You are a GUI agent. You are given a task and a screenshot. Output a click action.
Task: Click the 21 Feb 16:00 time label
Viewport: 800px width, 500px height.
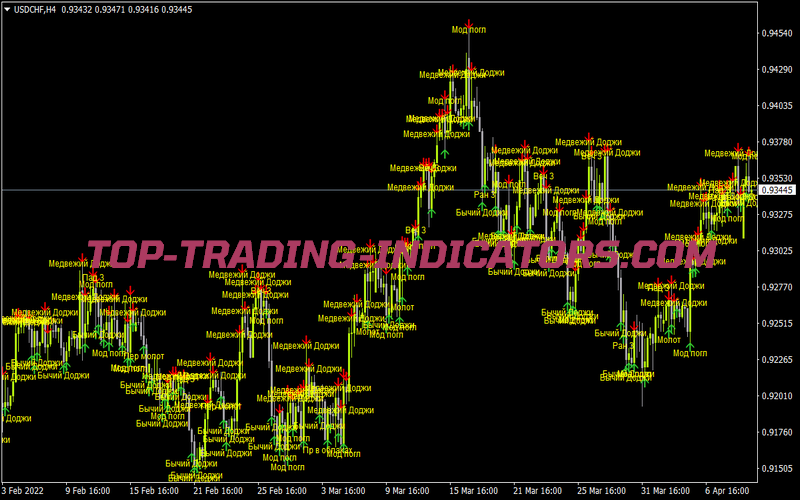click(218, 491)
